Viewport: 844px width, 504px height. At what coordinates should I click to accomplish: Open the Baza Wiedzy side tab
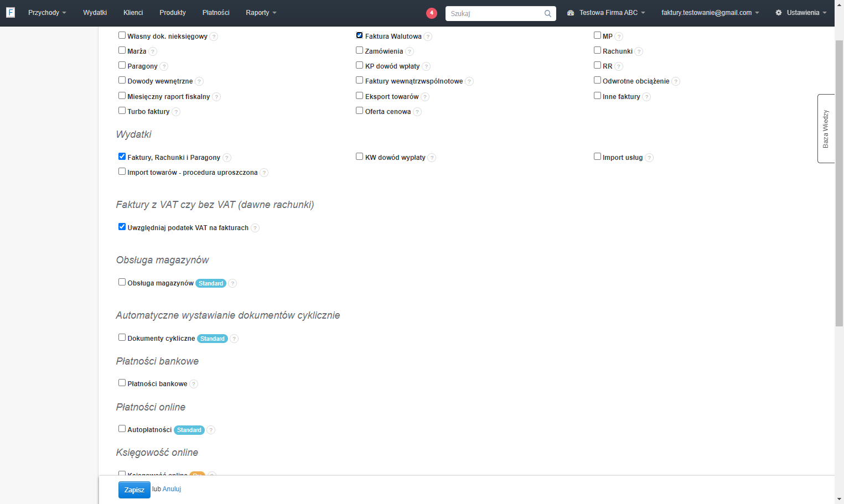click(826, 128)
